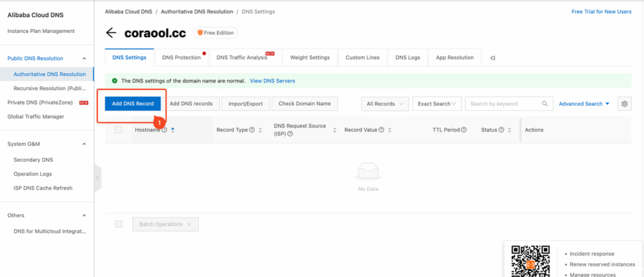This screenshot has width=644, height=277.
Task: Open the DNS Traffic Analysis tab
Action: point(245,57)
